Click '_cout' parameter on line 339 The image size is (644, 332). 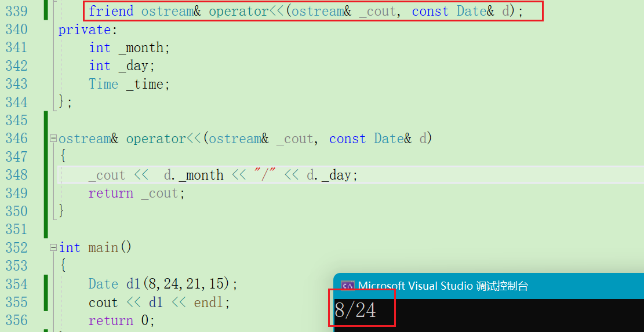(377, 12)
